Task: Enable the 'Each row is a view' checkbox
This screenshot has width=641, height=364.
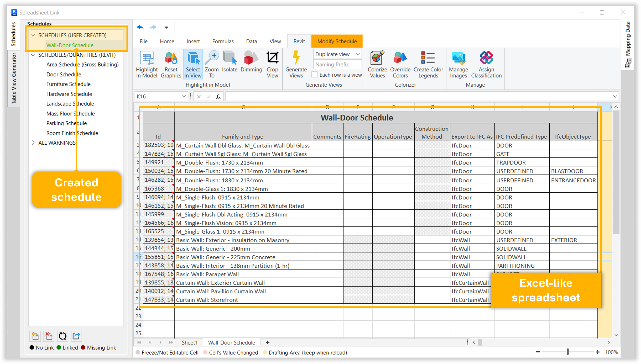Action: coord(315,75)
